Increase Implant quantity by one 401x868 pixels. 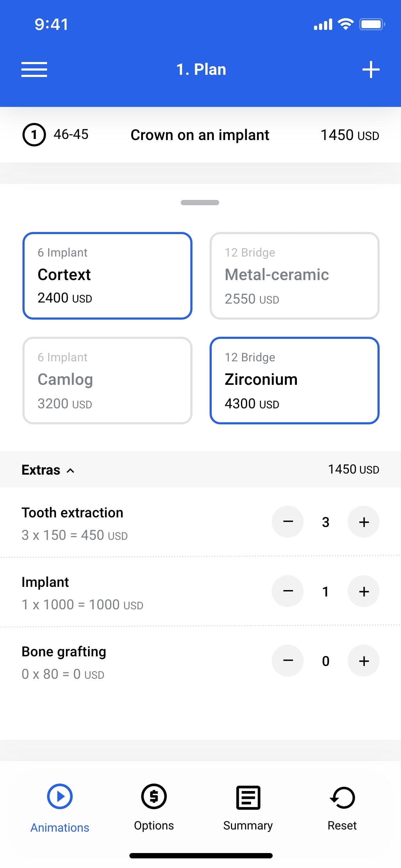363,591
